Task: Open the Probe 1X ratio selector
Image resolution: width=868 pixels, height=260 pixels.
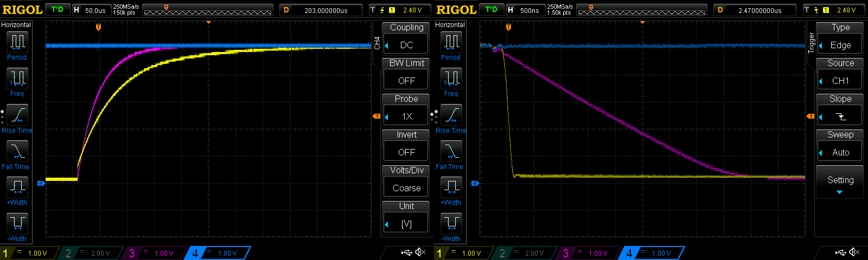Action: coord(406,116)
